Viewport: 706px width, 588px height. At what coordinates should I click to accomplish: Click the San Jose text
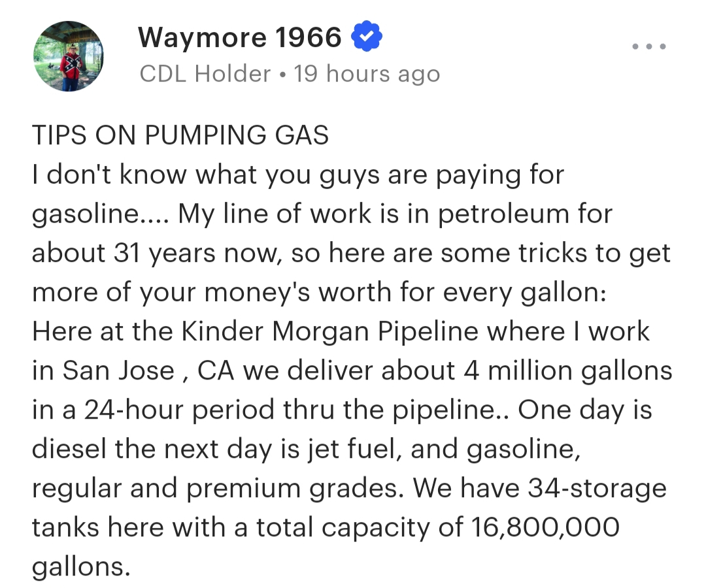click(x=118, y=371)
